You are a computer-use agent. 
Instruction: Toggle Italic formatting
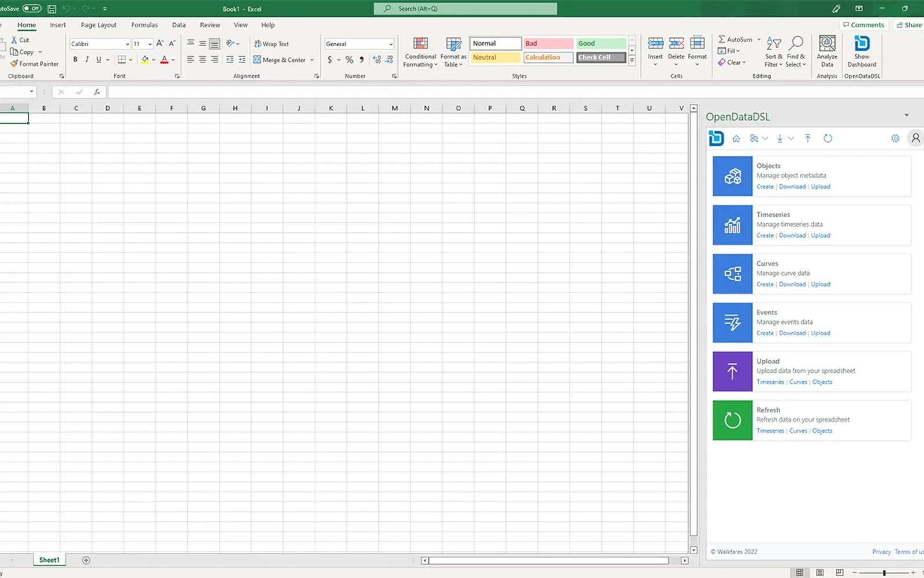87,60
